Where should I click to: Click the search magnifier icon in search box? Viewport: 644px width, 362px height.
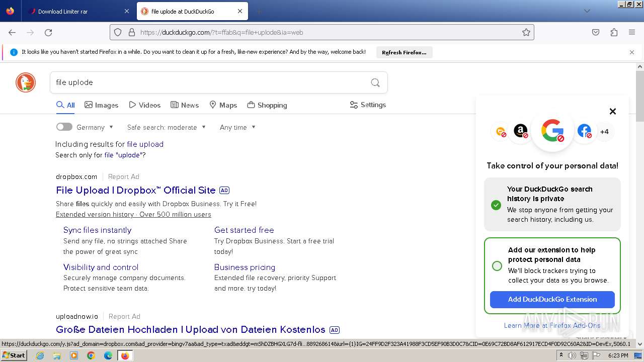click(x=375, y=82)
